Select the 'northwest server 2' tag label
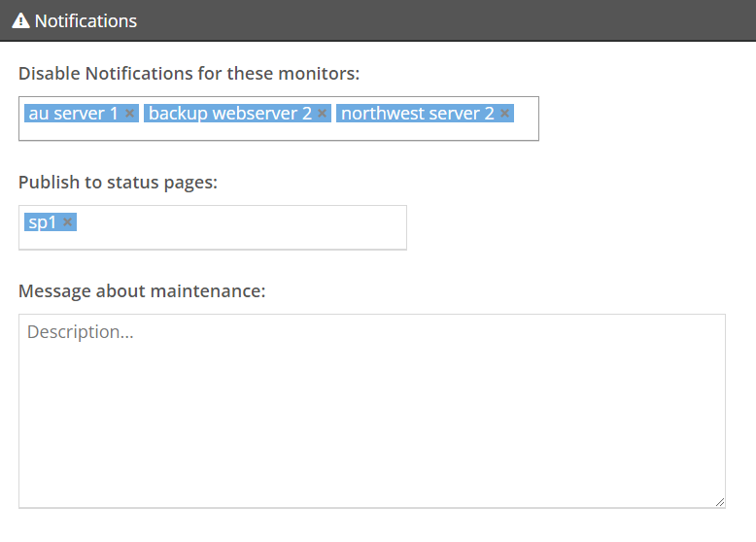The width and height of the screenshot is (756, 542). point(418,114)
